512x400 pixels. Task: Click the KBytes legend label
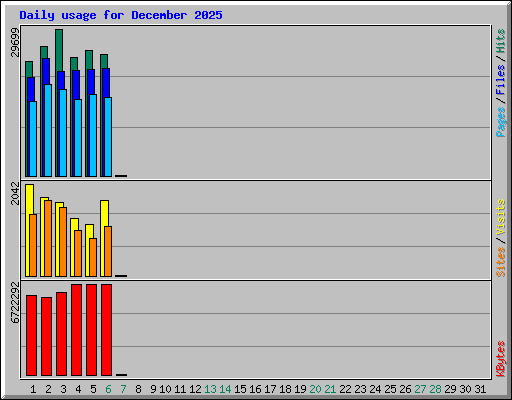(x=500, y=359)
